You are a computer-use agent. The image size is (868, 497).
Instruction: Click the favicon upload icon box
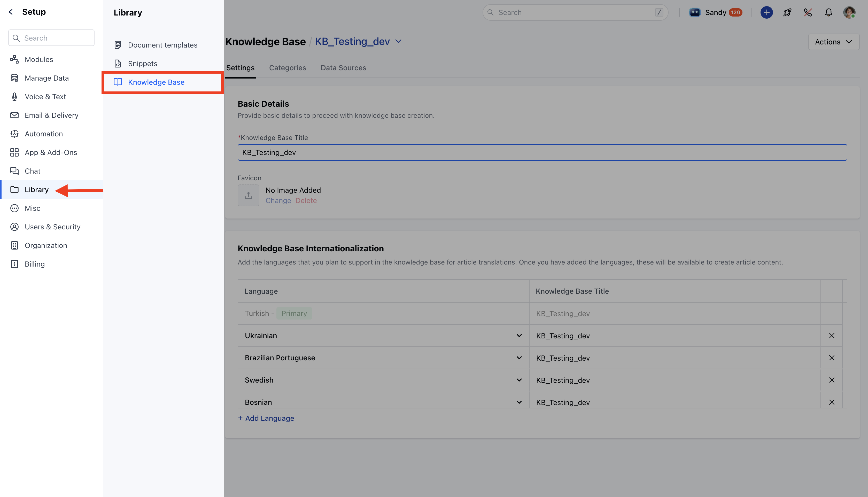click(248, 195)
